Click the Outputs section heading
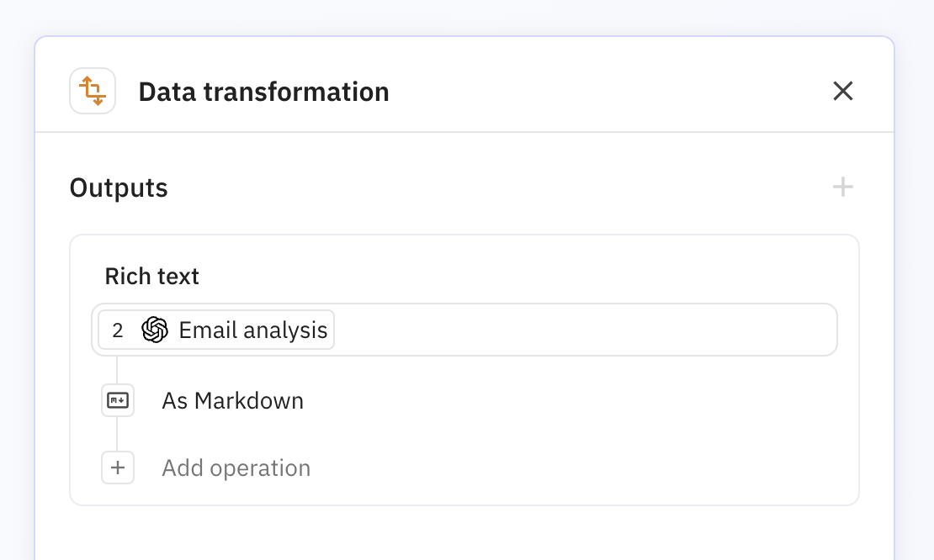 pos(118,188)
